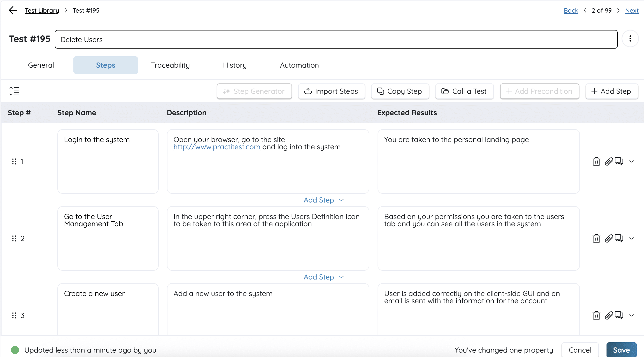Image resolution: width=644 pixels, height=357 pixels.
Task: Attach file to step 2 via paperclip
Action: pyautogui.click(x=609, y=238)
